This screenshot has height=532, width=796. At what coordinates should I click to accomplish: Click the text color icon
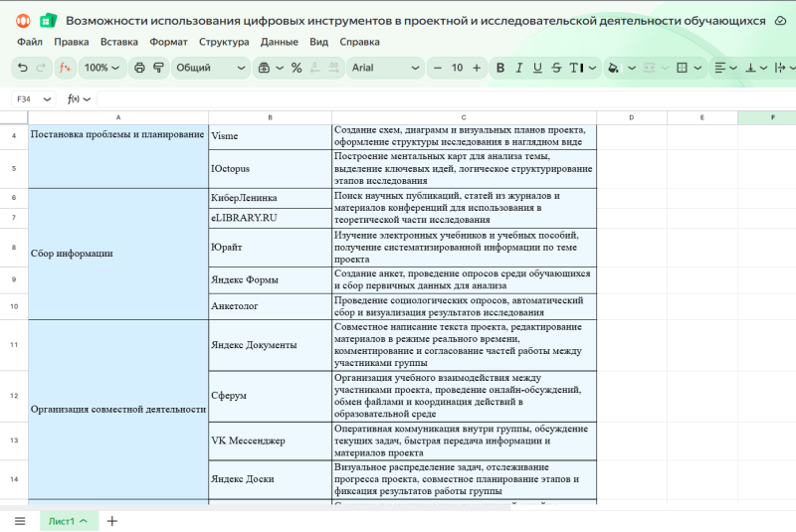576,68
